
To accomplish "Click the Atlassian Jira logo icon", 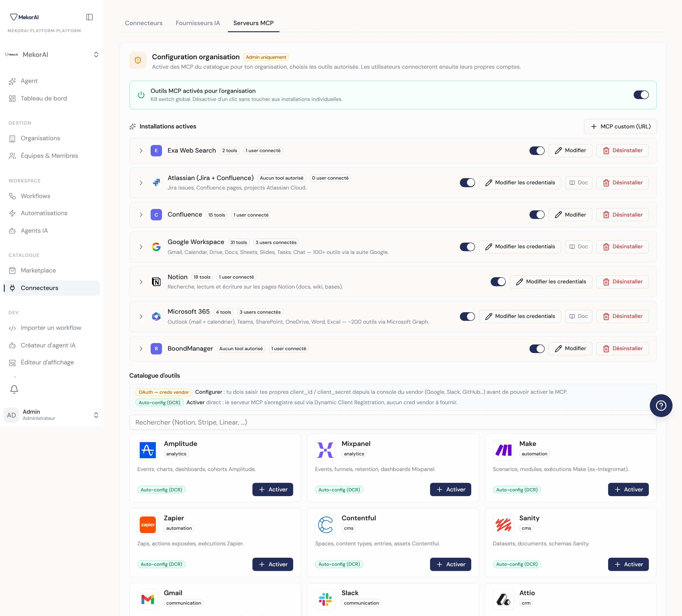I will point(156,183).
